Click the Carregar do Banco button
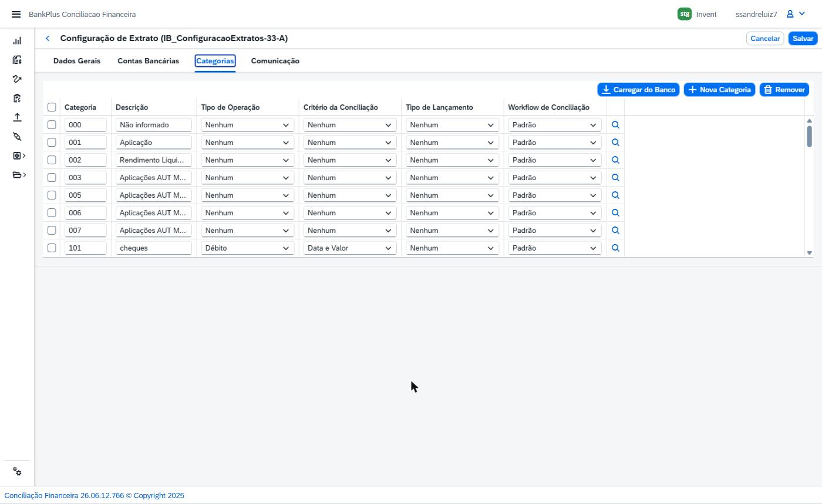Viewport: 822px width, 504px height. [x=638, y=90]
